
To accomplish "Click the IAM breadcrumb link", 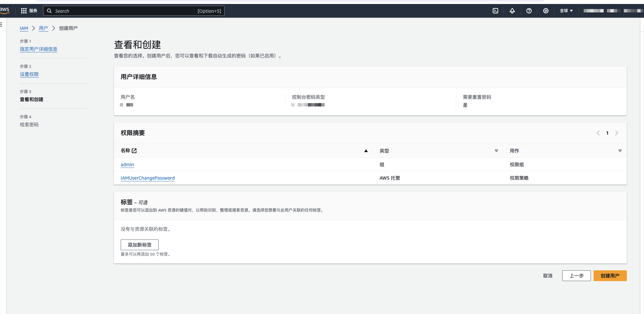I will point(24,28).
